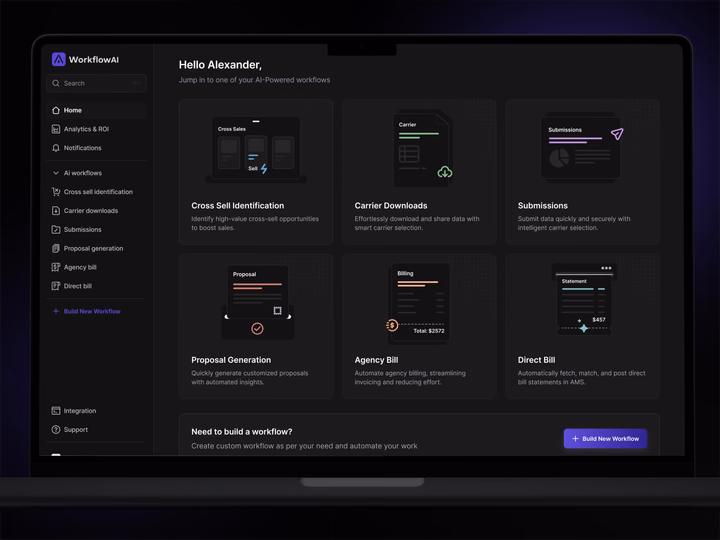Open Agency bill in sidebar
The height and width of the screenshot is (540, 720).
(x=96, y=267)
